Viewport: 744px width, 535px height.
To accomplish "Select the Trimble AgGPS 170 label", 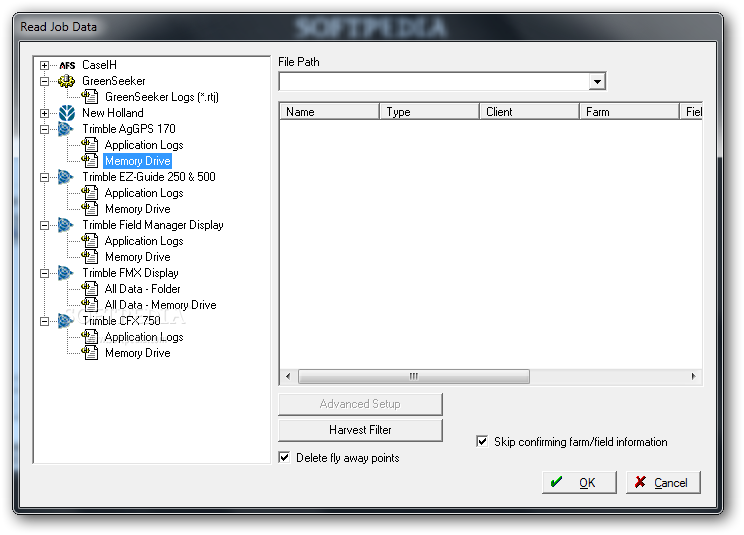I will [129, 129].
